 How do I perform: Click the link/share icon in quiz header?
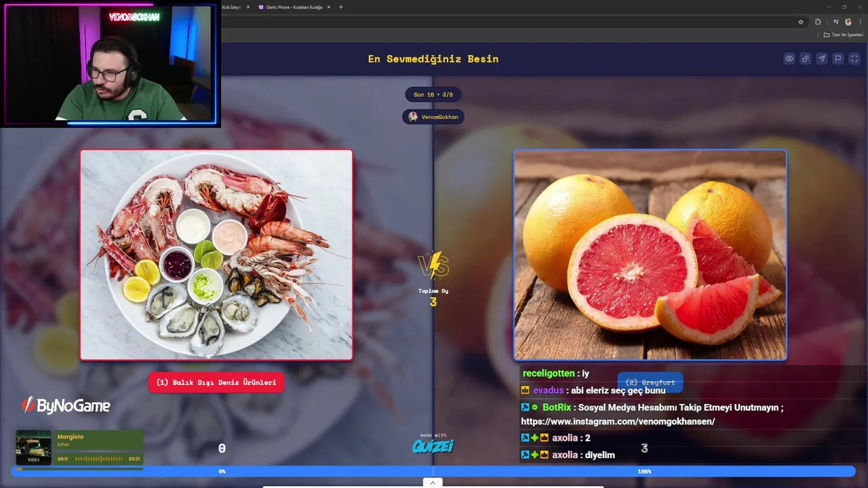(806, 59)
